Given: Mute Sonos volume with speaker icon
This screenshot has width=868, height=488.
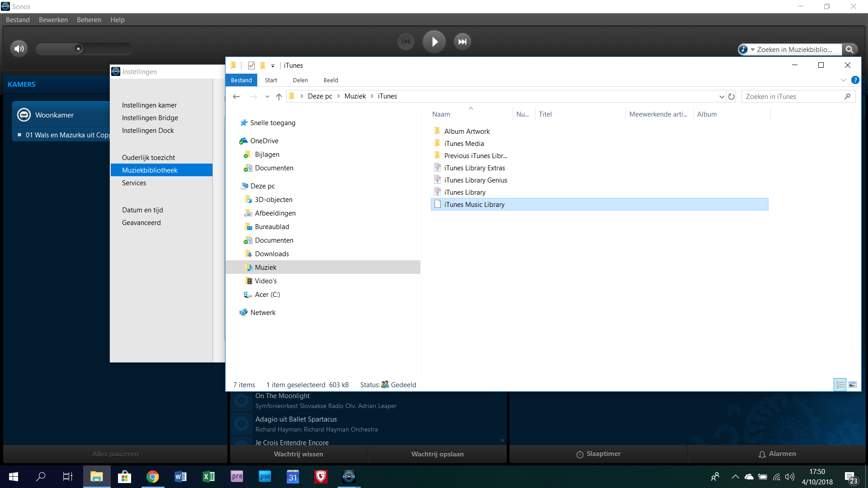Looking at the screenshot, I should [x=19, y=49].
